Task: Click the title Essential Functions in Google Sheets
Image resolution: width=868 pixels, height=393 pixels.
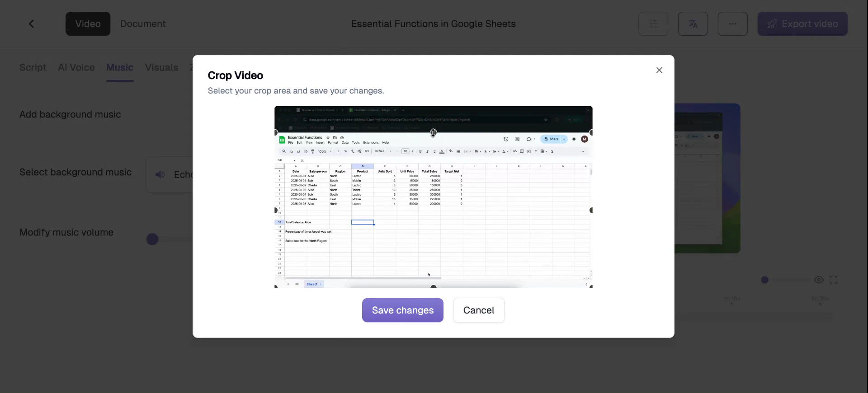Action: 433,24
